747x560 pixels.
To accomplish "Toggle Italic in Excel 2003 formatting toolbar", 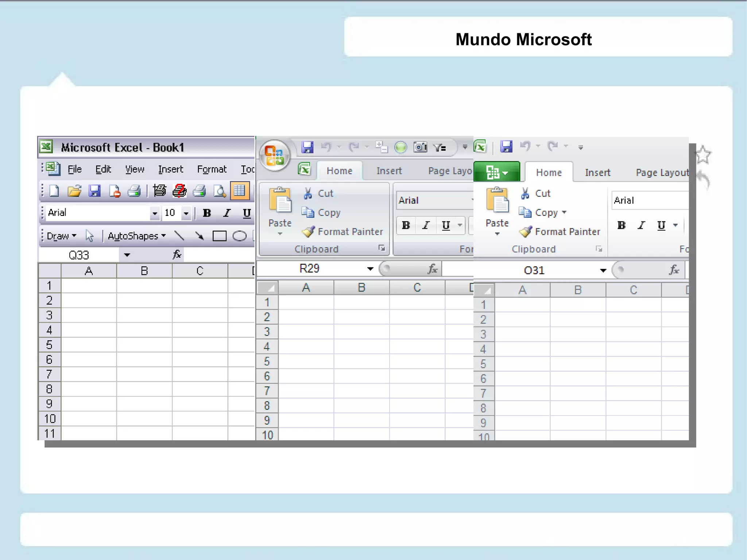I will pyautogui.click(x=227, y=213).
